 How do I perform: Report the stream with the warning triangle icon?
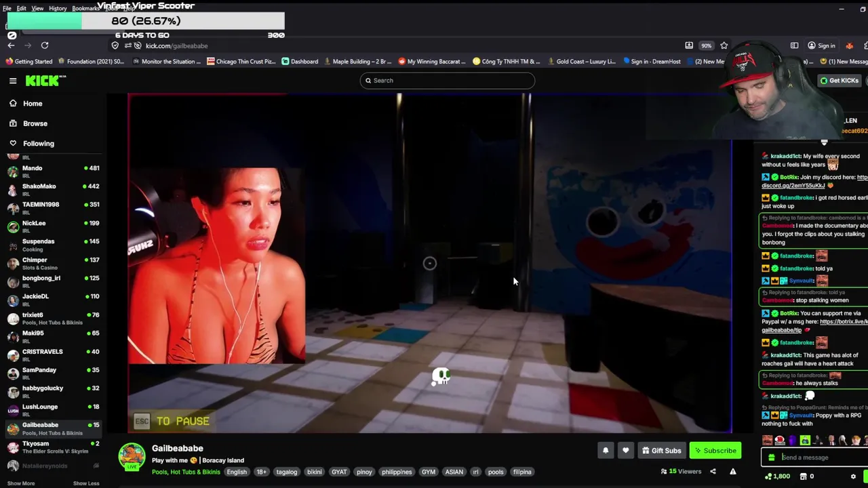coord(732,472)
